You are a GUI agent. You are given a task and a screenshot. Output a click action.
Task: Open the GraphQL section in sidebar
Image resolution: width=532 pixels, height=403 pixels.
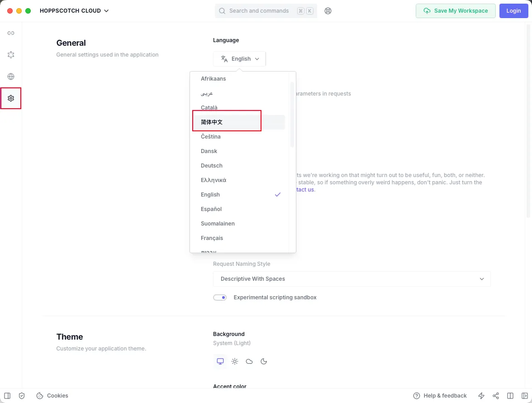[x=11, y=55]
